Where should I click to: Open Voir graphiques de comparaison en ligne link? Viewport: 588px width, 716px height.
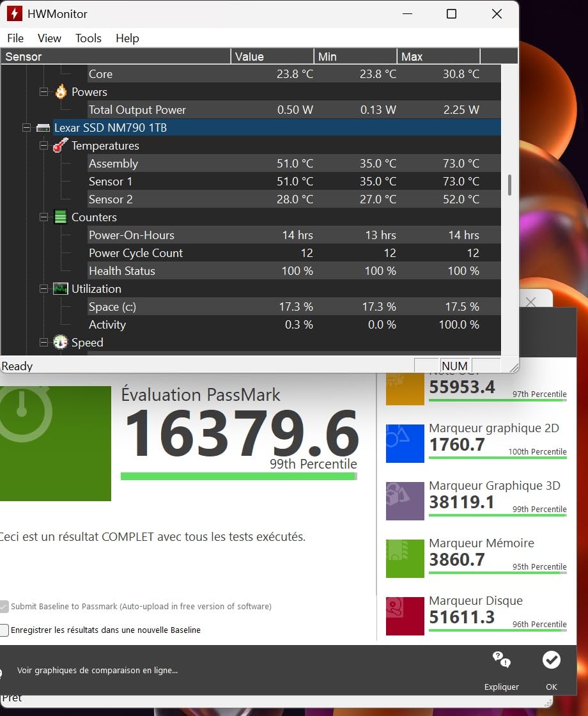click(x=97, y=671)
